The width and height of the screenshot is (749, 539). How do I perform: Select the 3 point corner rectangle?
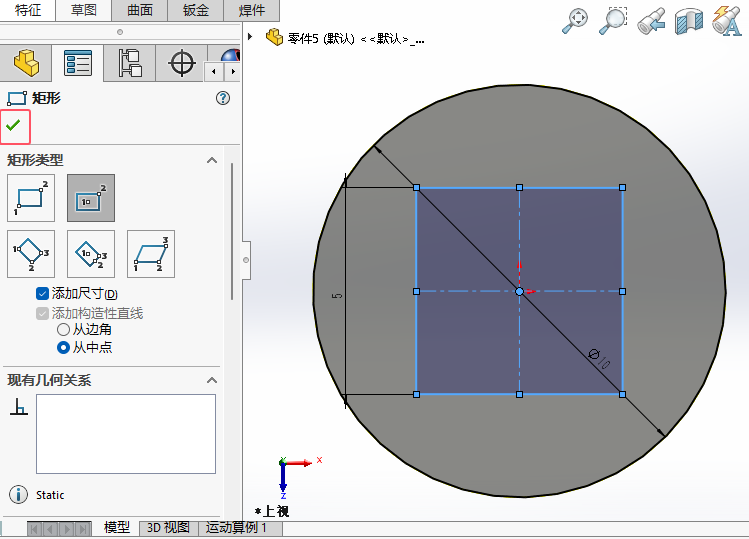point(31,254)
